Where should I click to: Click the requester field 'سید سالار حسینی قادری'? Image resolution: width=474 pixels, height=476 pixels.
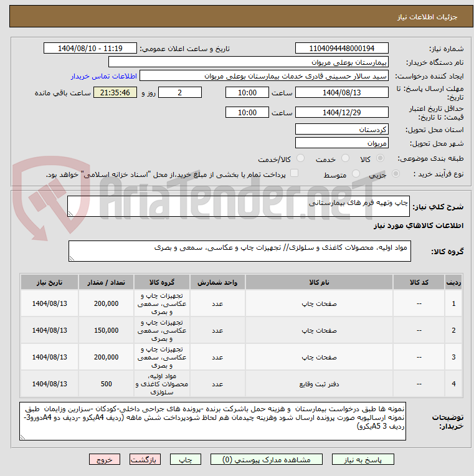[263, 76]
